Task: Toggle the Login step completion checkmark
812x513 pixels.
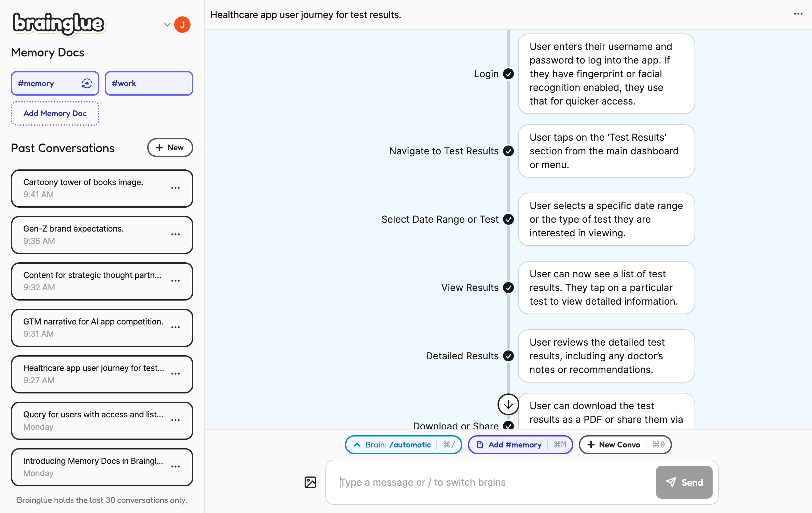Action: [508, 74]
